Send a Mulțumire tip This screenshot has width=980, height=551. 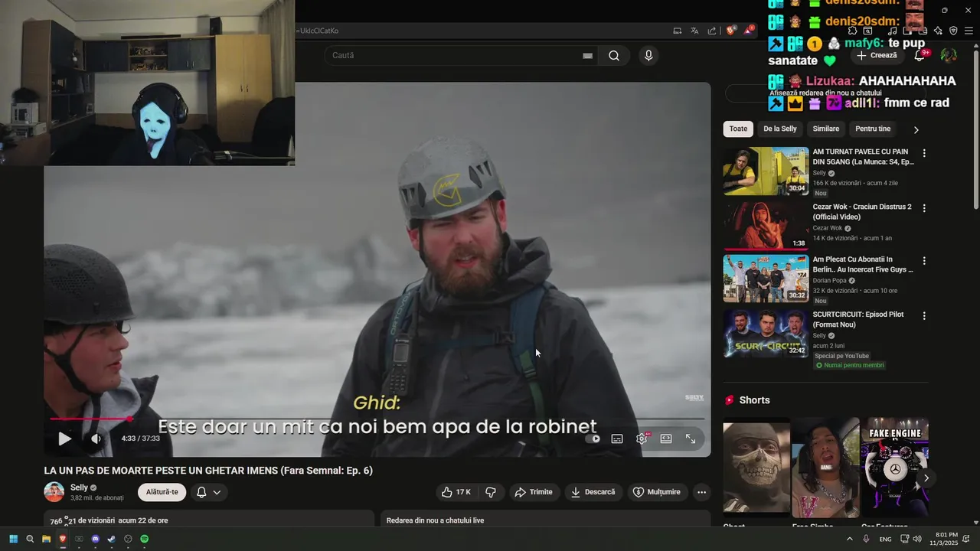click(x=656, y=492)
